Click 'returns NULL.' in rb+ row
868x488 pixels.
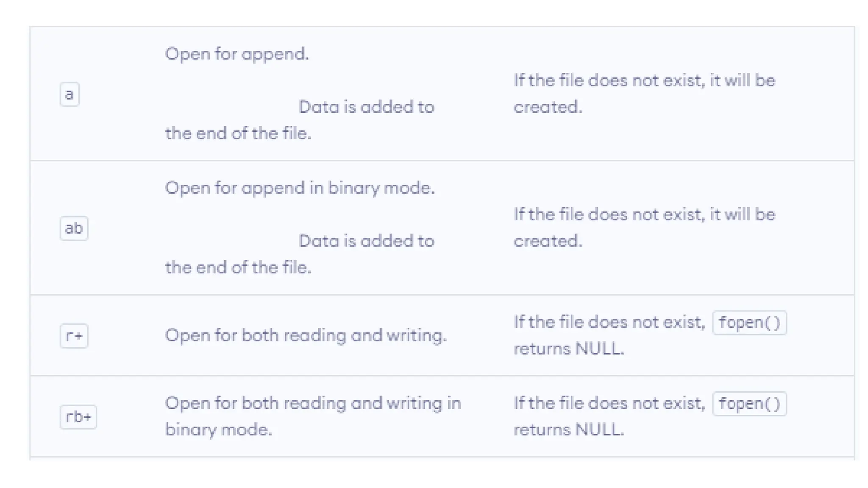tap(569, 430)
